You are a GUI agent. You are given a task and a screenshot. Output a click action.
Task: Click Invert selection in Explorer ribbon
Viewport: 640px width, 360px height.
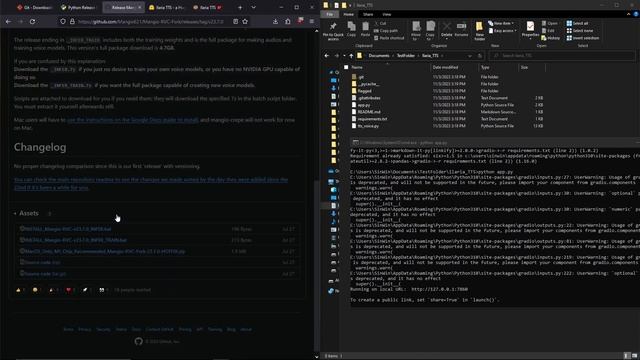click(582, 38)
